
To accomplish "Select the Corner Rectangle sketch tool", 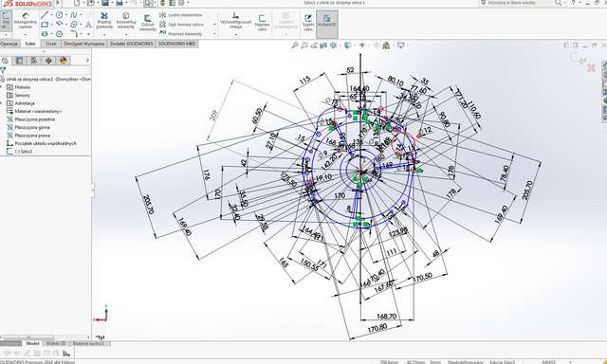I will (45, 25).
